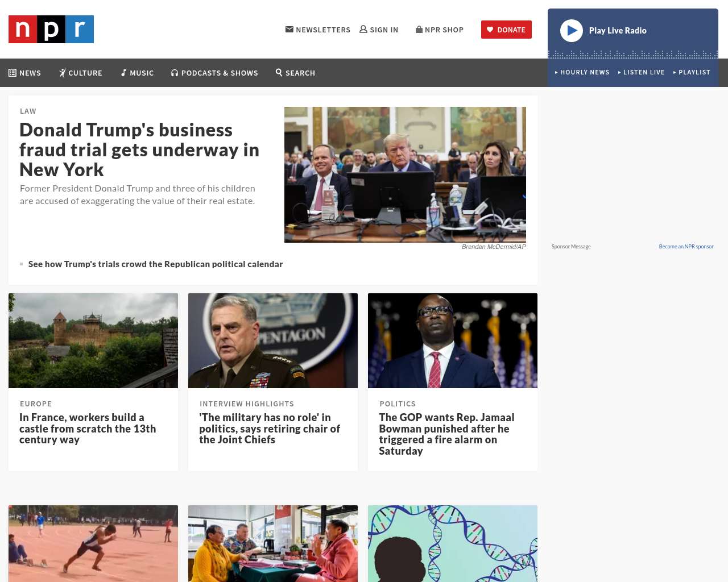Click the headphones icon for Podcasts & Shows
The image size is (728, 582).
coord(175,73)
